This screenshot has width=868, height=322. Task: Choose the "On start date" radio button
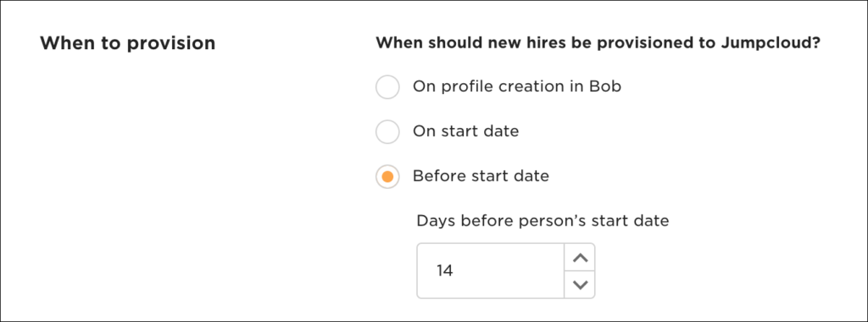click(x=387, y=131)
